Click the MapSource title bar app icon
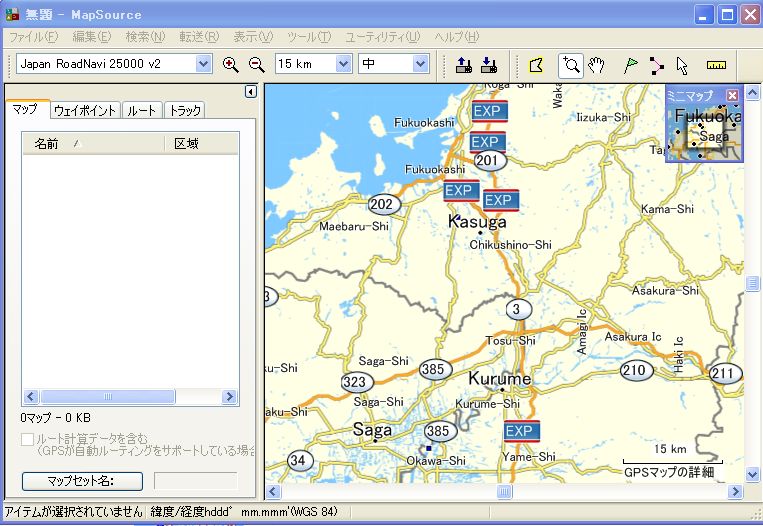The image size is (763, 526). (12, 14)
